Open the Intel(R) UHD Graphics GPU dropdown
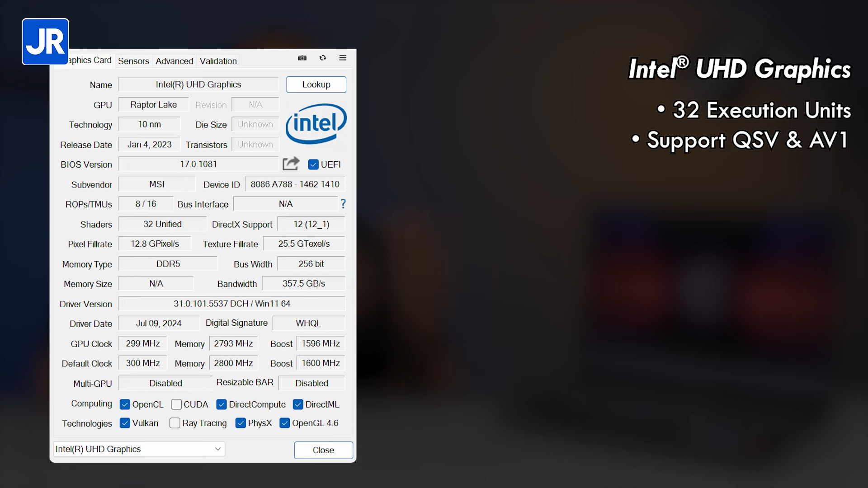This screenshot has width=868, height=488. click(139, 449)
